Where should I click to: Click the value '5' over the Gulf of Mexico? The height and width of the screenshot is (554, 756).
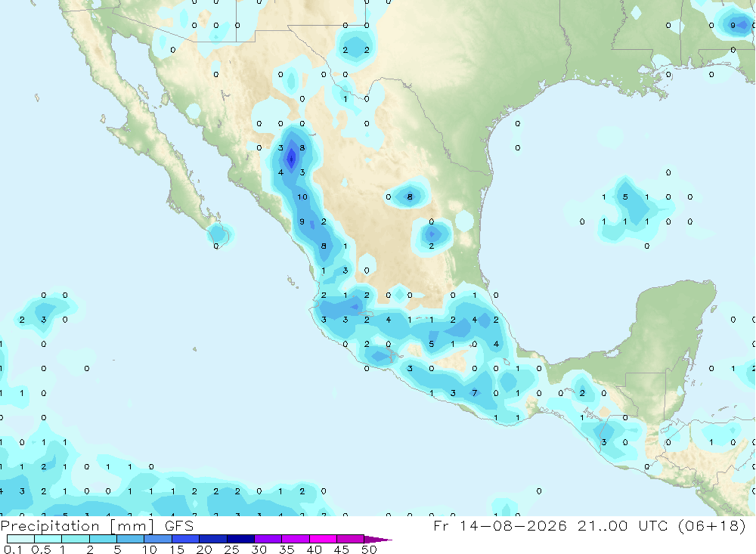tap(625, 197)
